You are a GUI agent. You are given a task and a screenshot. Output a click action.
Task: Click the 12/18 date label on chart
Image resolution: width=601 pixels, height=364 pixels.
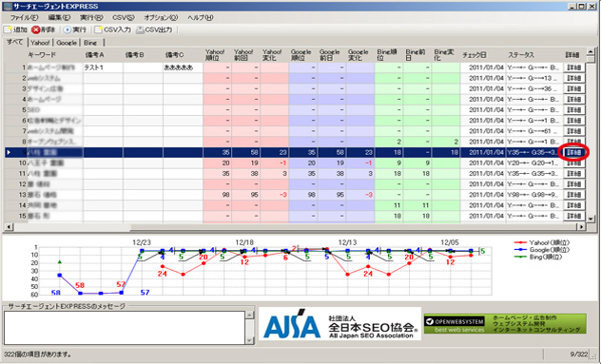tap(244, 242)
